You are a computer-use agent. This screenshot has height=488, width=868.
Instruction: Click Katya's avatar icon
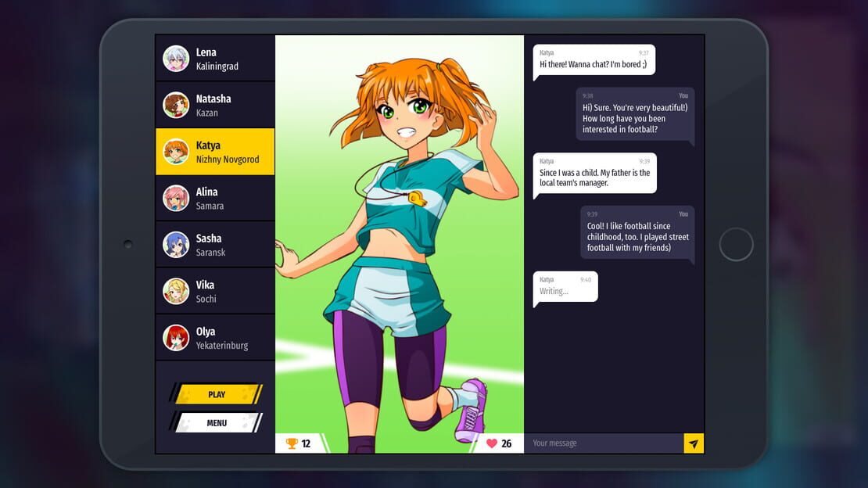[176, 152]
